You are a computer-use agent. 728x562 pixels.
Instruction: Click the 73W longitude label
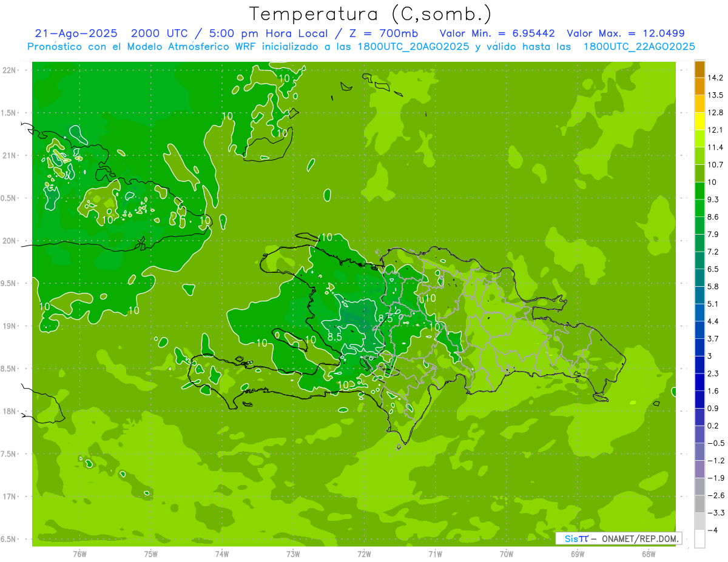pos(293,554)
